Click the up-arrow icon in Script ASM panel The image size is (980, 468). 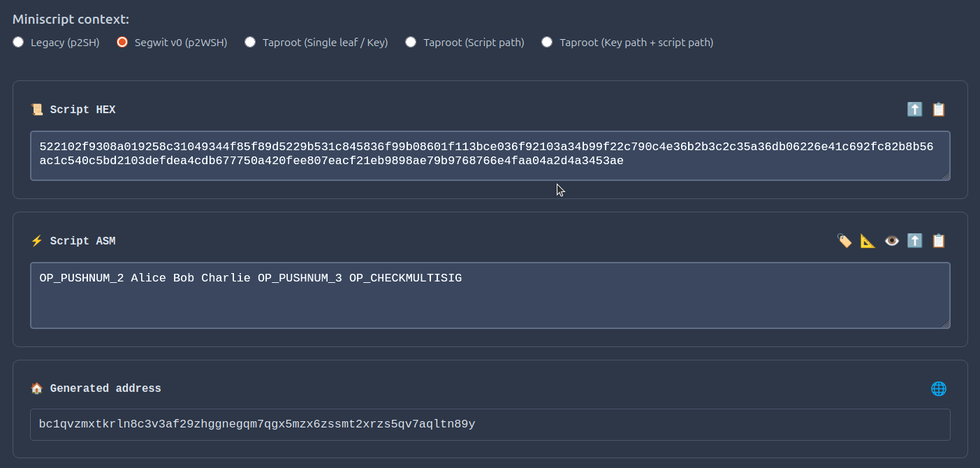914,241
